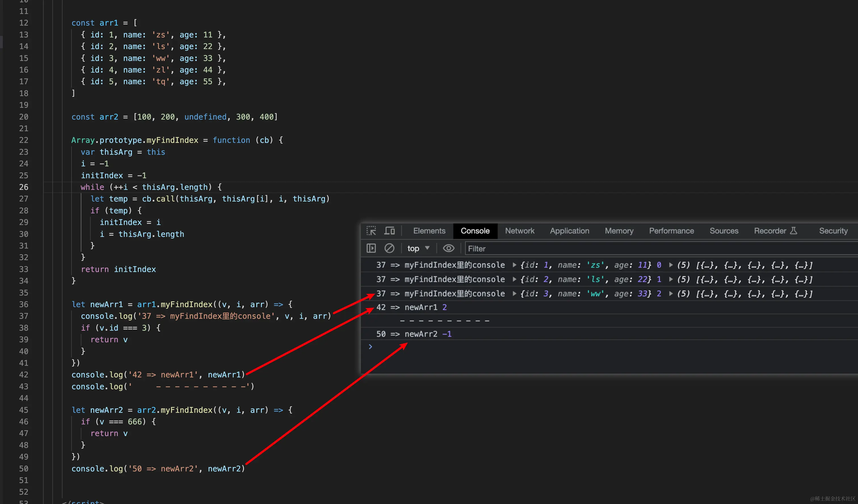Switch to the Elements tab
The image size is (858, 504).
[429, 231]
